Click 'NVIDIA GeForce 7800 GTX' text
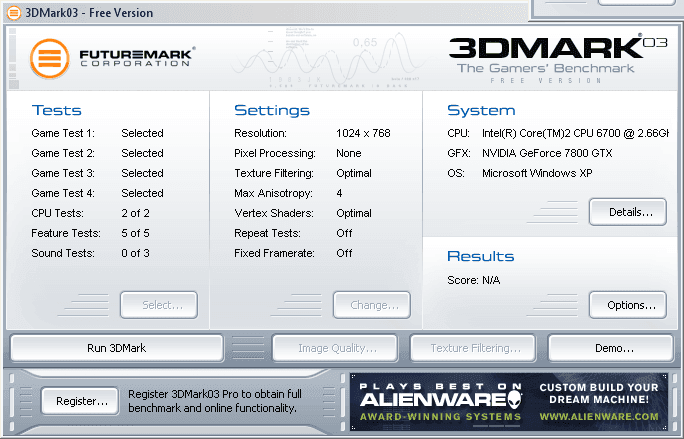 [x=547, y=153]
